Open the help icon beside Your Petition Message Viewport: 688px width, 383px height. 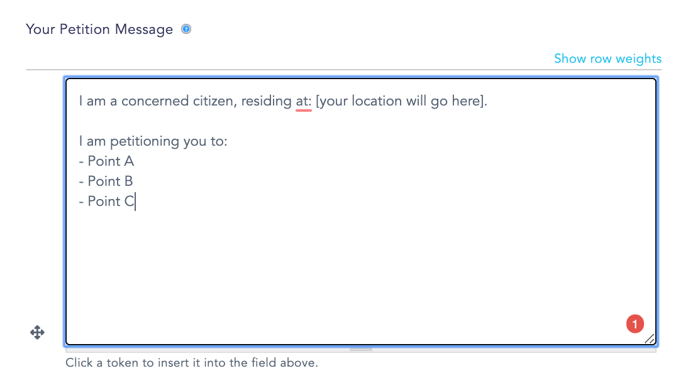pos(186,29)
